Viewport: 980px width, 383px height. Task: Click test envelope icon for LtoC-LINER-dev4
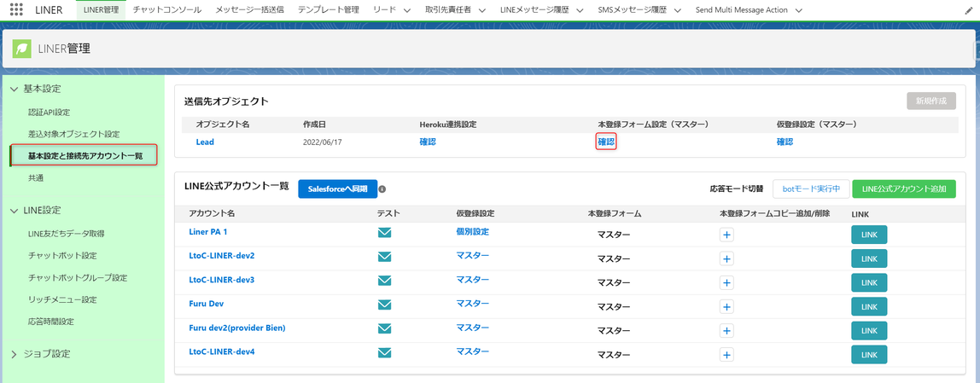click(x=384, y=353)
